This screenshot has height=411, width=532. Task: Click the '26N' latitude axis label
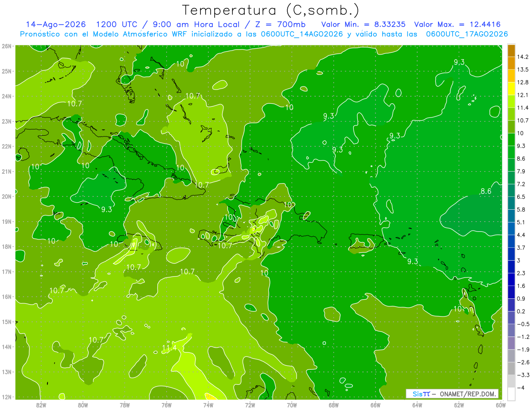pyautogui.click(x=7, y=46)
